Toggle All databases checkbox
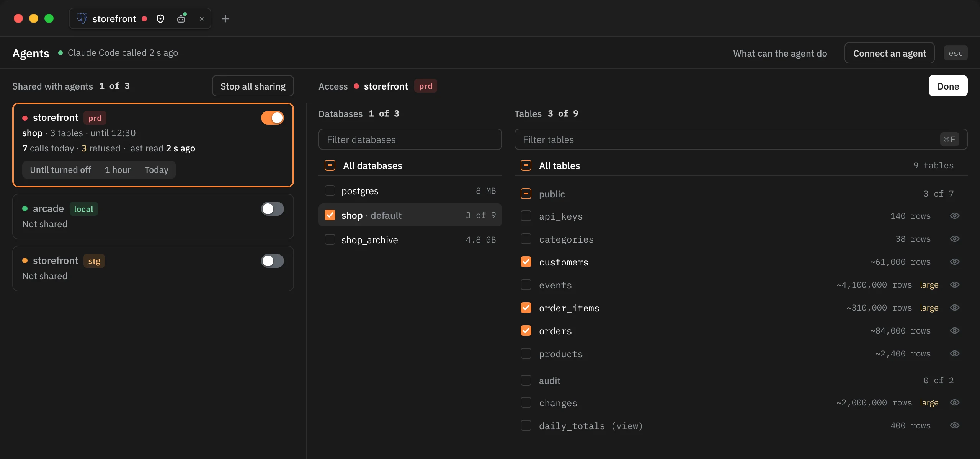 [x=330, y=165]
